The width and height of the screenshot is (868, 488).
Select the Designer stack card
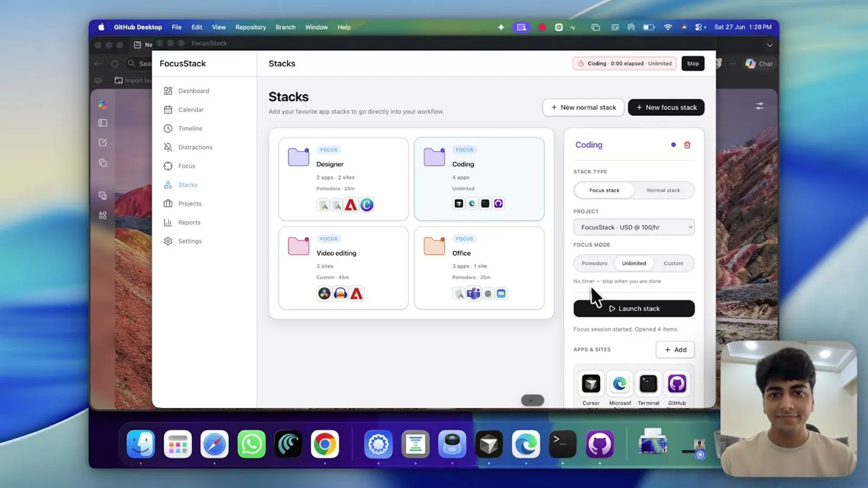[343, 179]
